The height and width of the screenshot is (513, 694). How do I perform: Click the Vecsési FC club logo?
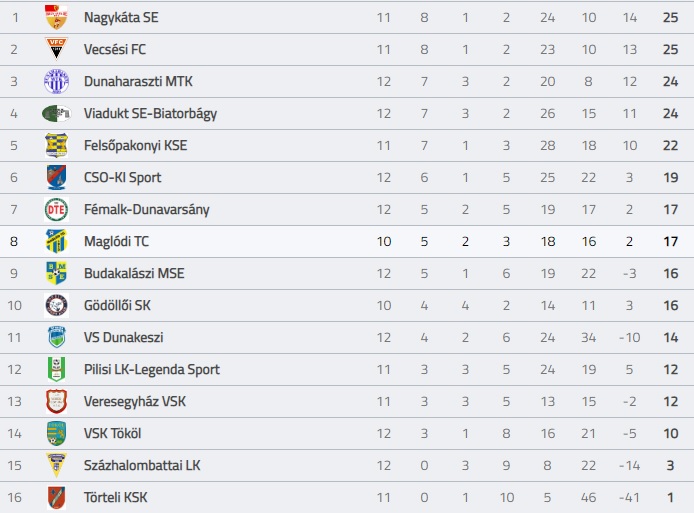pyautogui.click(x=56, y=49)
